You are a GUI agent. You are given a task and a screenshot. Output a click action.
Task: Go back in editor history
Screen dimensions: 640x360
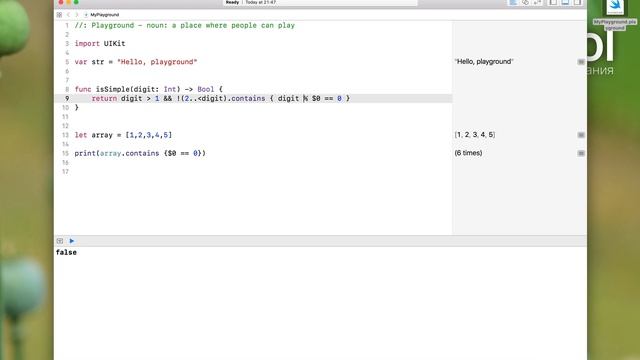(x=68, y=15)
